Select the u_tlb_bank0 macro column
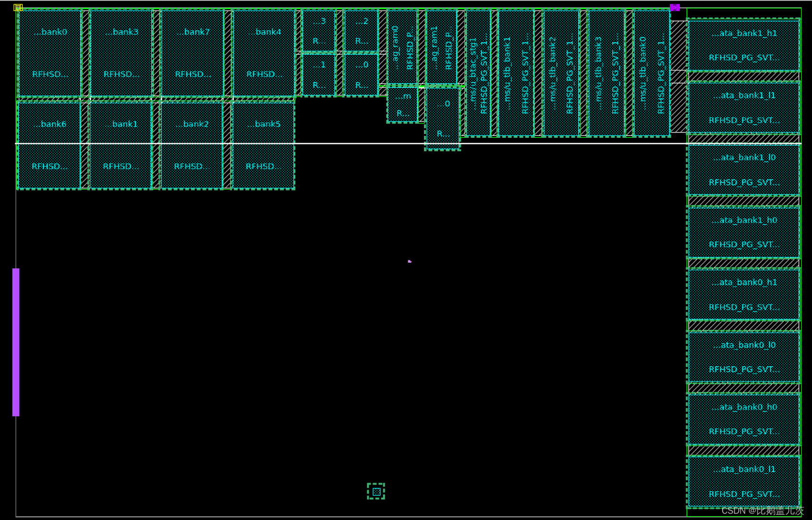 pyautogui.click(x=652, y=72)
